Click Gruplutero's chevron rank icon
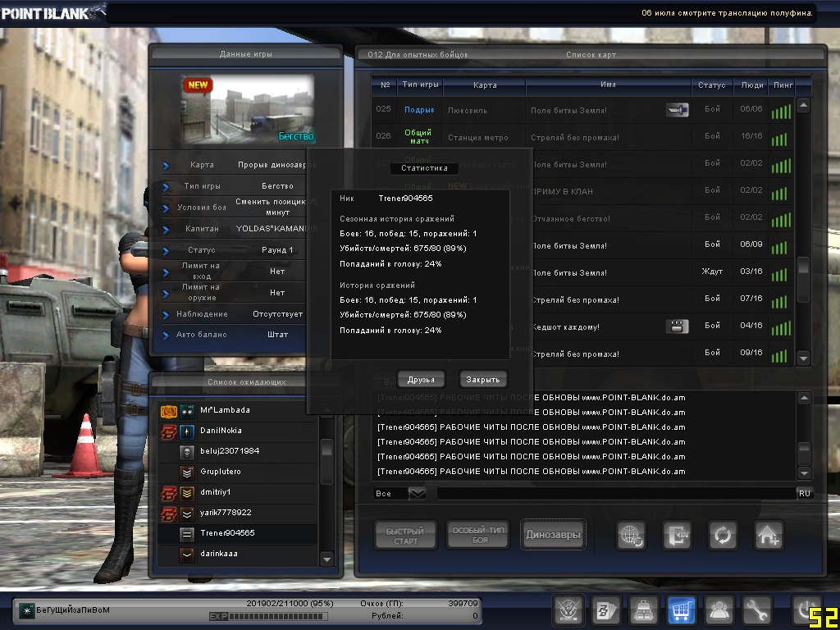Screen dimensions: 840x630 click(x=187, y=472)
